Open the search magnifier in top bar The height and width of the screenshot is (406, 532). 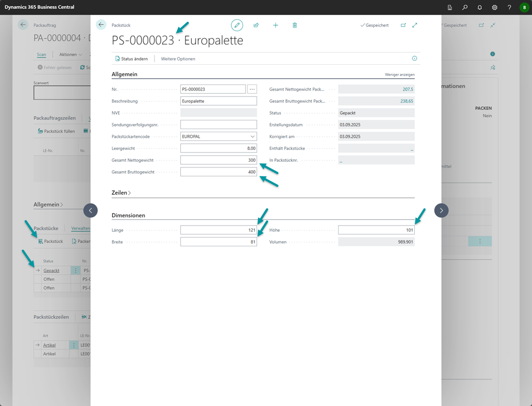[x=465, y=7]
